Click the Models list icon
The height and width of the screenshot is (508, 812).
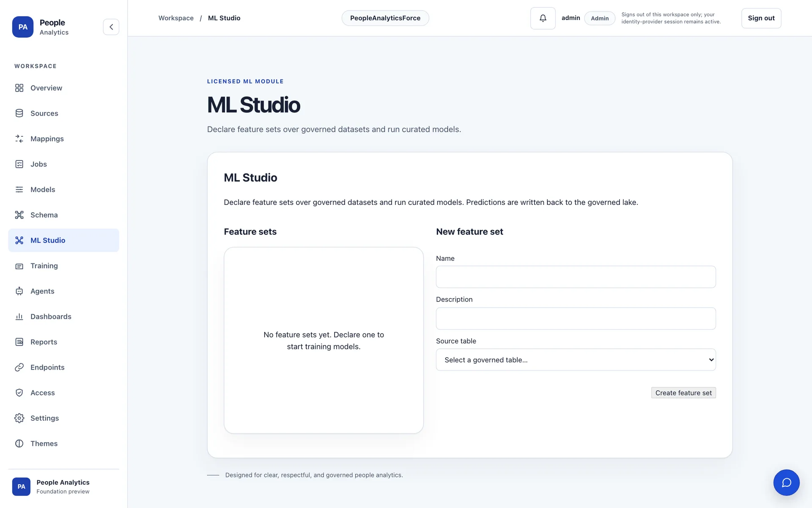point(19,189)
